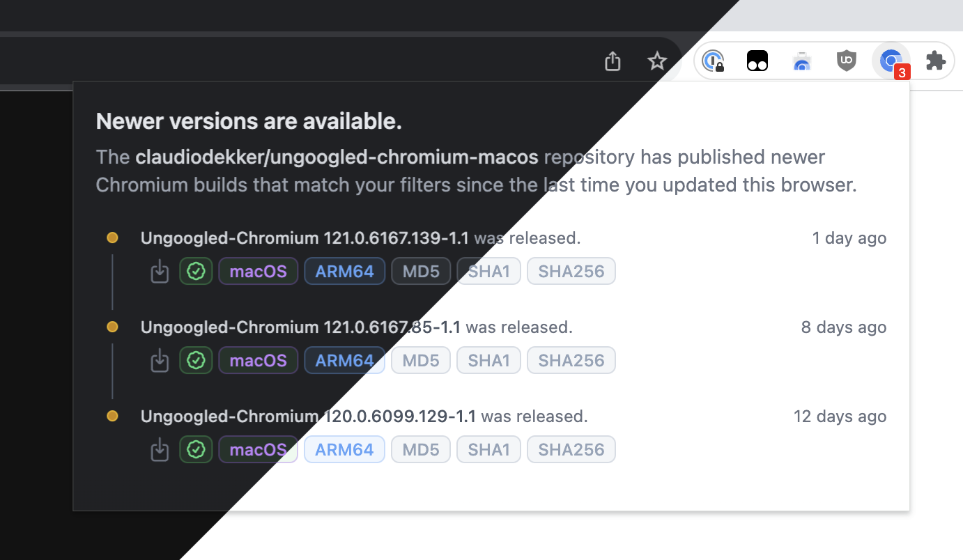Open the uBlock Origin shield icon
Screen dimensions: 963x560
coord(847,61)
